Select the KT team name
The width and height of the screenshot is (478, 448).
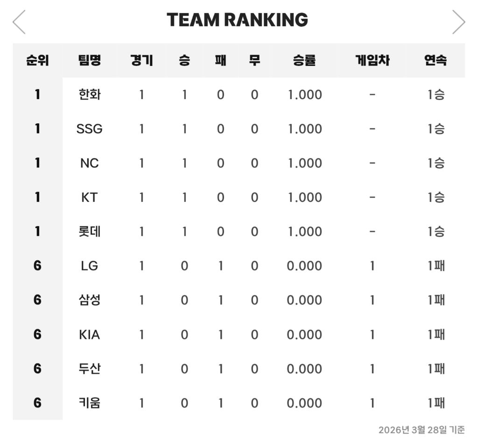(90, 198)
